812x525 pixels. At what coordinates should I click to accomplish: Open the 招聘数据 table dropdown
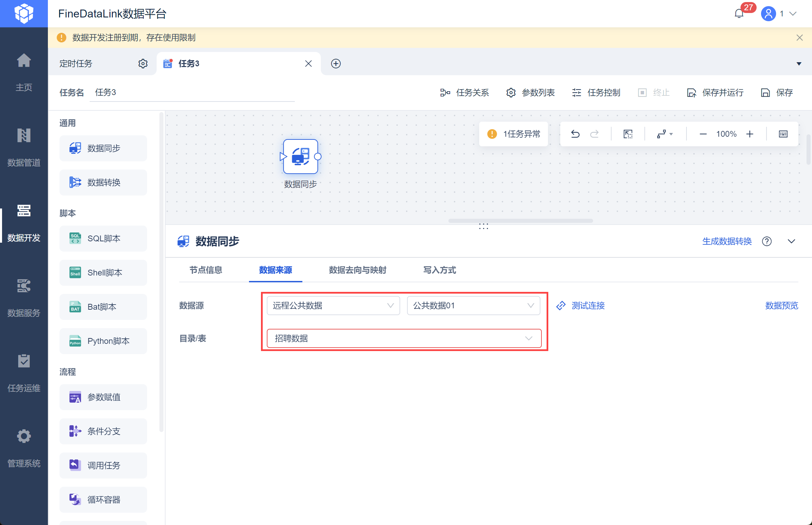coord(404,338)
